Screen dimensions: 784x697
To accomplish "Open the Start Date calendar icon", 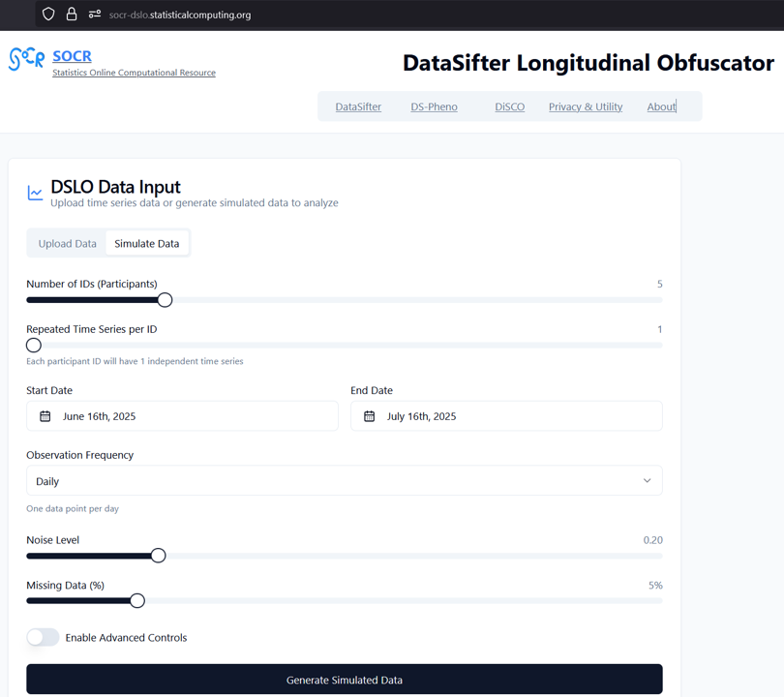I will coord(44,415).
